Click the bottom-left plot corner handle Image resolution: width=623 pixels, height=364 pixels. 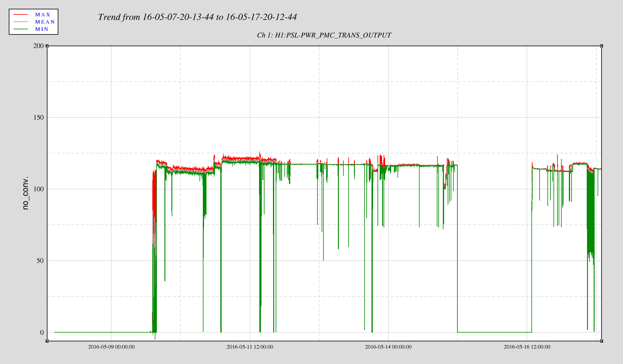click(47, 341)
